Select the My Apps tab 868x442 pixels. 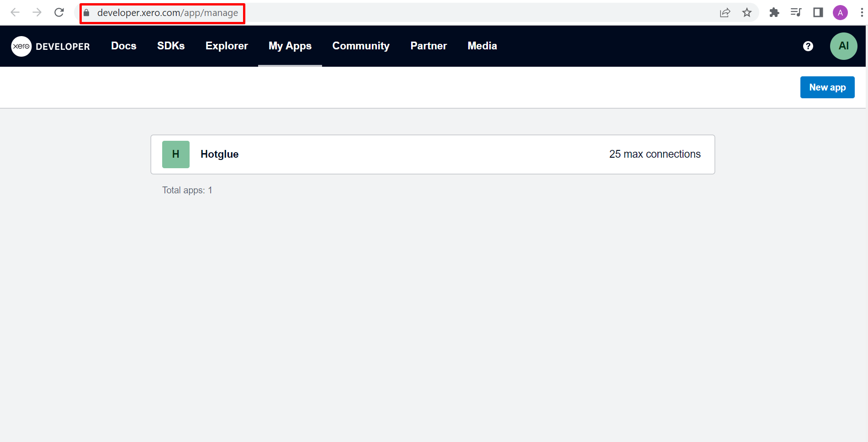(290, 46)
